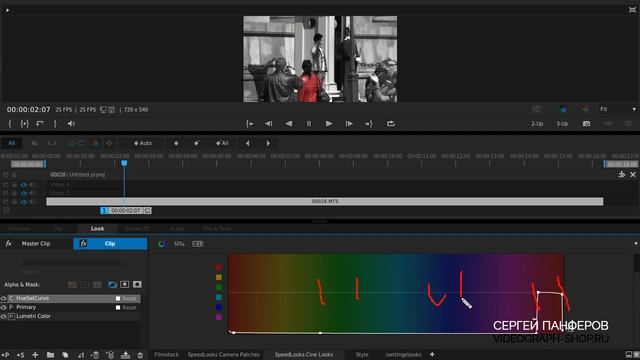
Task: Toggle visibility of HueSatCurve layer
Action: tap(4, 298)
